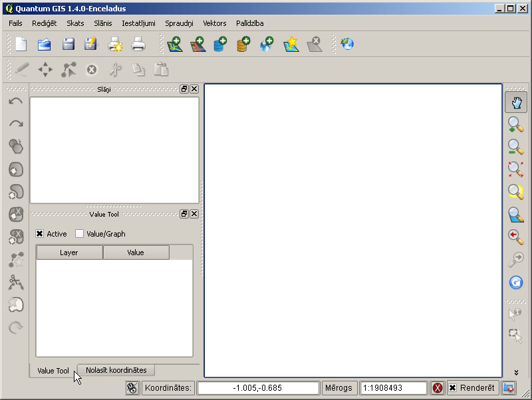Screen dimensions: 532x400
Task: Open the Slānis menu
Action: pyautogui.click(x=103, y=23)
